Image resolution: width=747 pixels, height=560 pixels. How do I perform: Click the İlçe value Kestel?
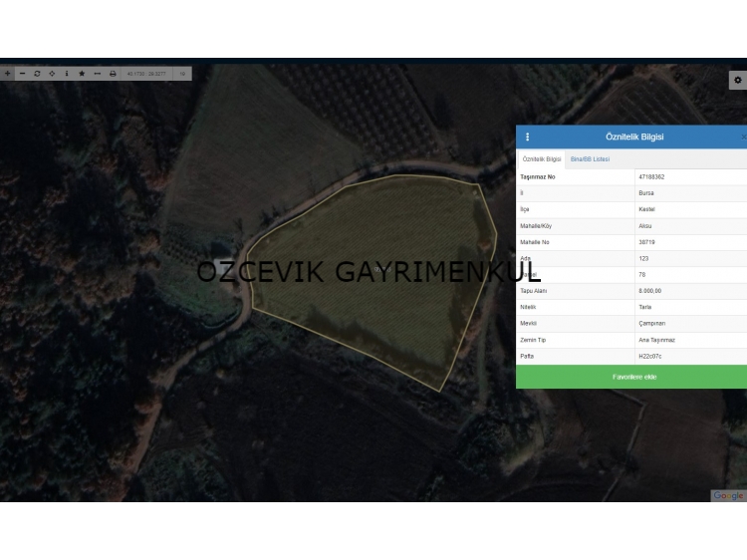tap(646, 209)
